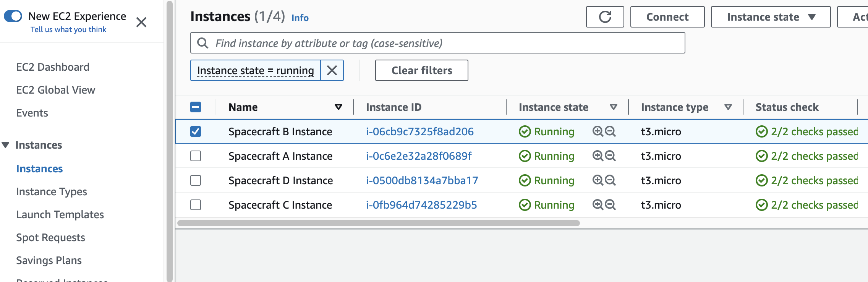Go to EC2 Global View
This screenshot has width=868, height=282.
(55, 90)
